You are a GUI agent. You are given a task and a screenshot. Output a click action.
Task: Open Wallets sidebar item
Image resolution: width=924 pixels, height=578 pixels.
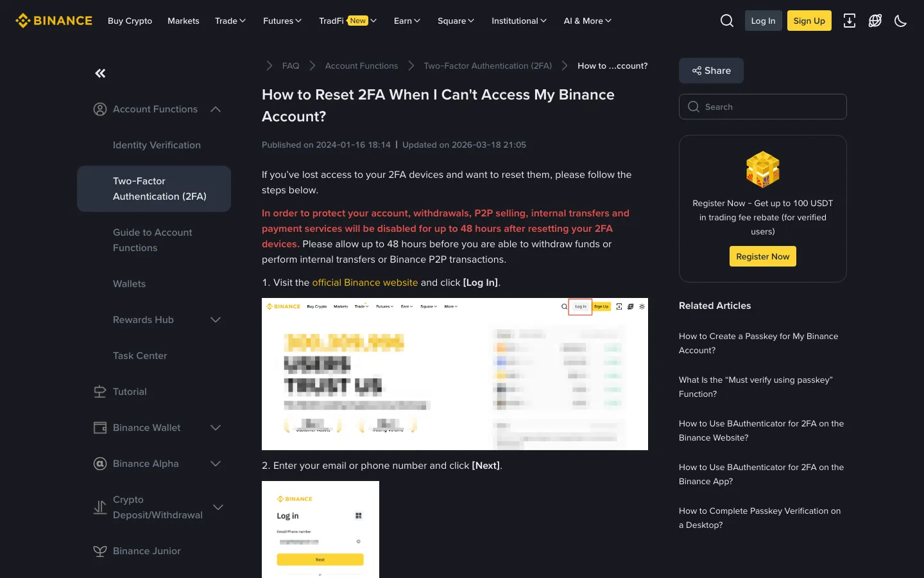[129, 284]
